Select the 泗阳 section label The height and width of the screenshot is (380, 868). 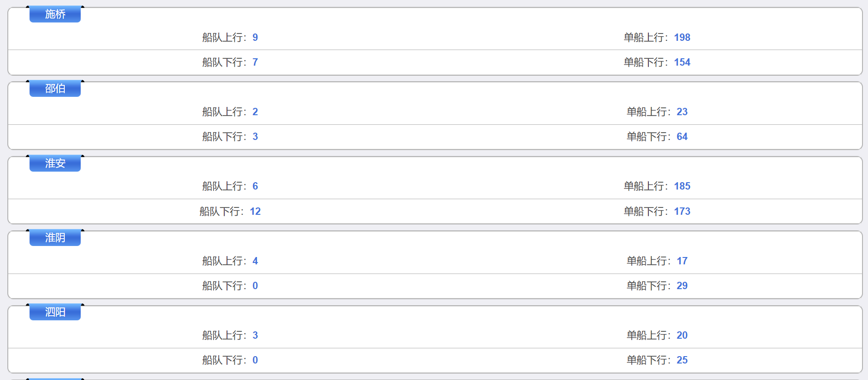(x=55, y=312)
